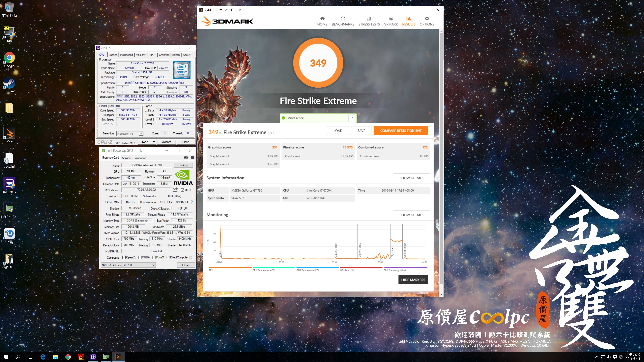Image resolution: width=644 pixels, height=362 pixels.
Task: Launch Edge browser from taskbar
Action: tap(43, 357)
